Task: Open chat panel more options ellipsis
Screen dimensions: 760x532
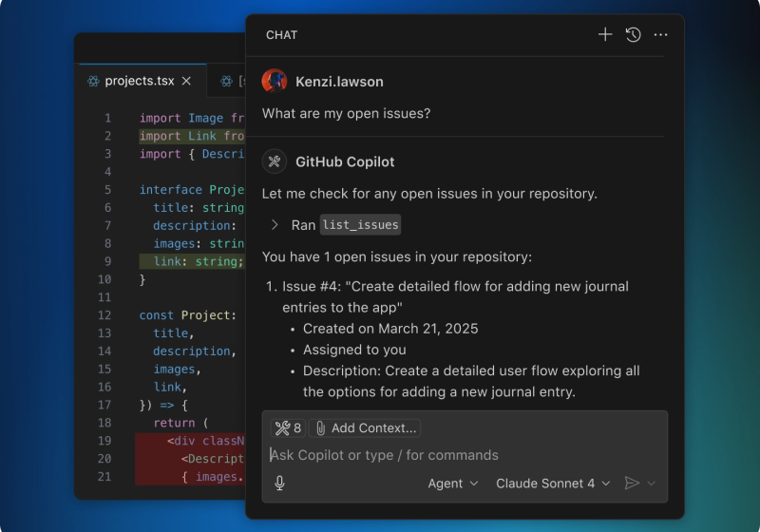Action: (x=660, y=35)
